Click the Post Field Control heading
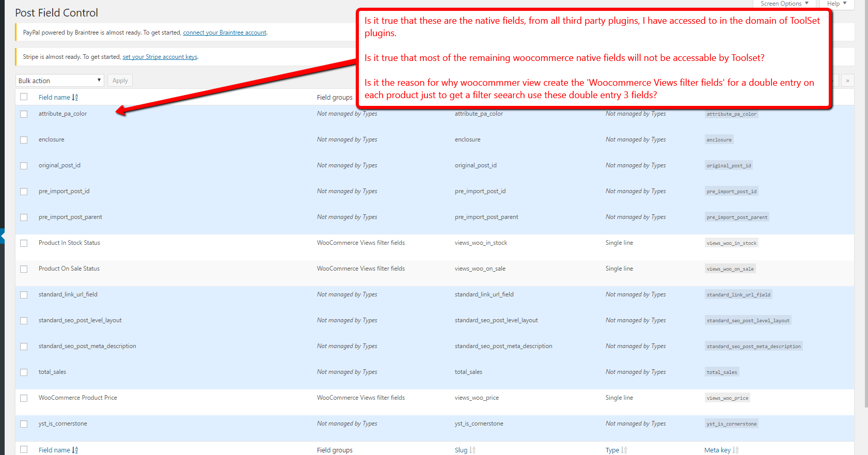The width and height of the screenshot is (868, 455). 56,13
